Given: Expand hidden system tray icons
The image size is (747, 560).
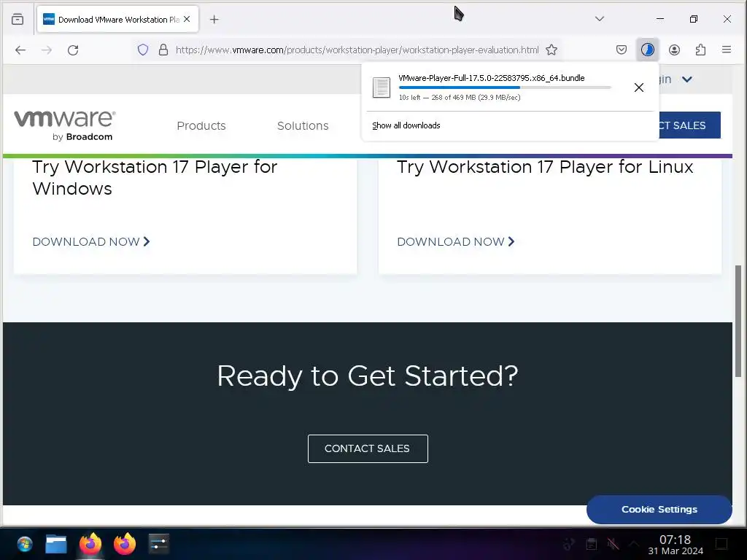Looking at the screenshot, I should [x=634, y=544].
